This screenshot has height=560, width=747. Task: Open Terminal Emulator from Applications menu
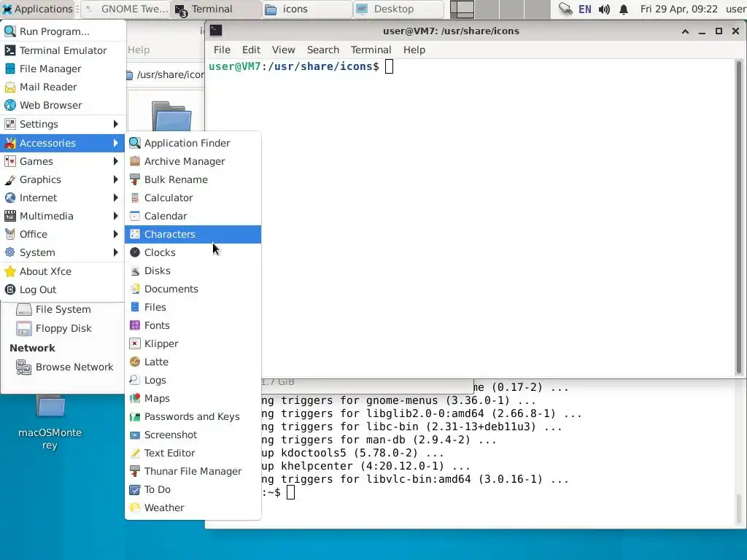(x=63, y=50)
